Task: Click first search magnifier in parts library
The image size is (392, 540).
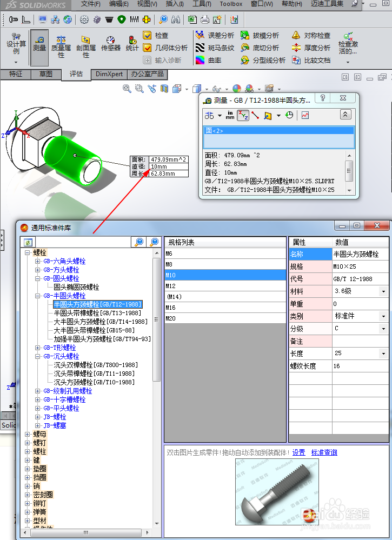Action: click(139, 242)
